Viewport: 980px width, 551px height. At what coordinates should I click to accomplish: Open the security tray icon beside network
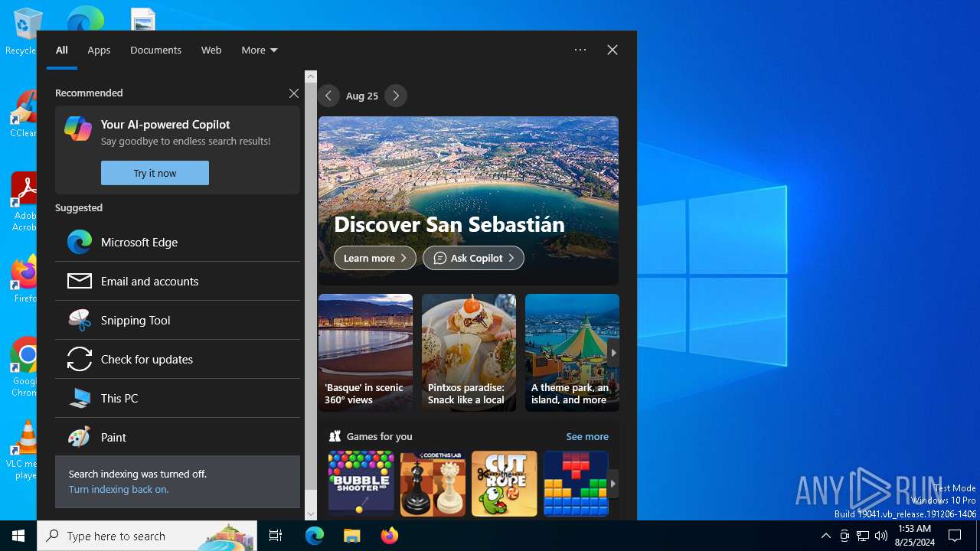click(844, 536)
